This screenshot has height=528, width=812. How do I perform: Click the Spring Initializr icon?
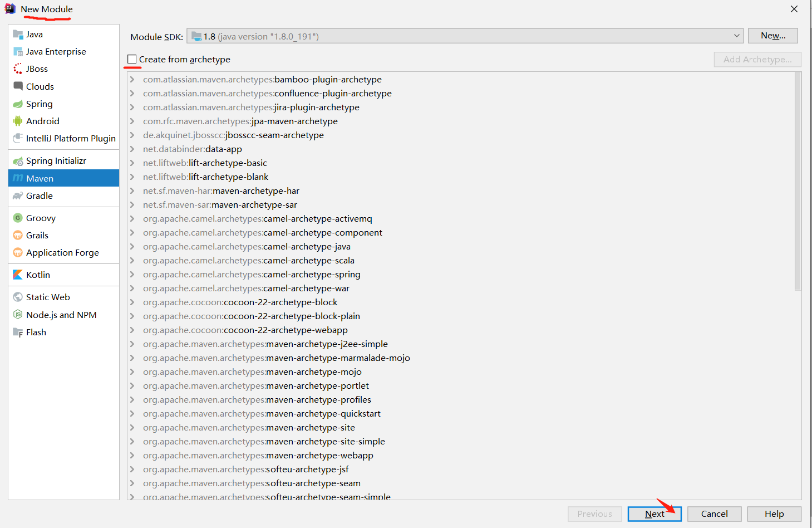[x=18, y=161]
